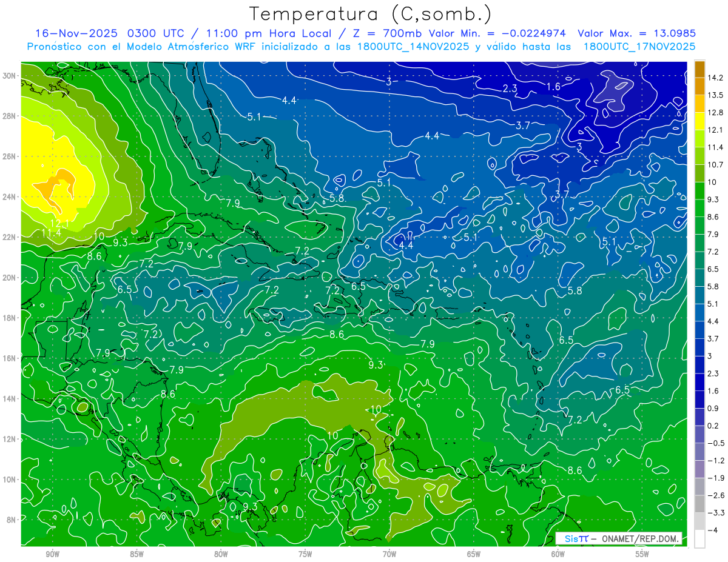The image size is (728, 562).
Task: Click the 85W longitude axis label
Action: [x=136, y=554]
